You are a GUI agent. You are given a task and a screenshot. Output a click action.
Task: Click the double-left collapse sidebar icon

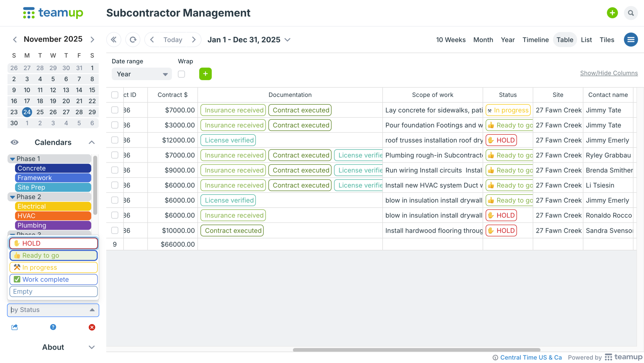pos(114,40)
